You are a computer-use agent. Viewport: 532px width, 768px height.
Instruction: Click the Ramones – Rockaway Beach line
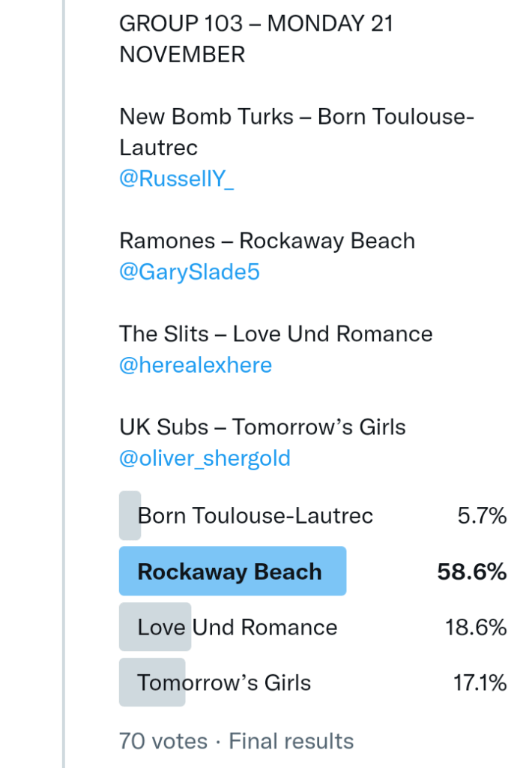267,241
